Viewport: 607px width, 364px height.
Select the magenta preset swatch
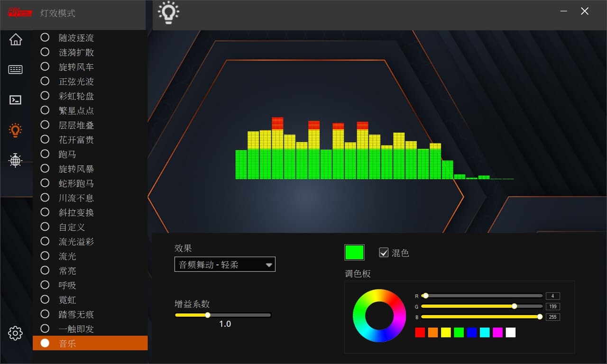coord(497,332)
